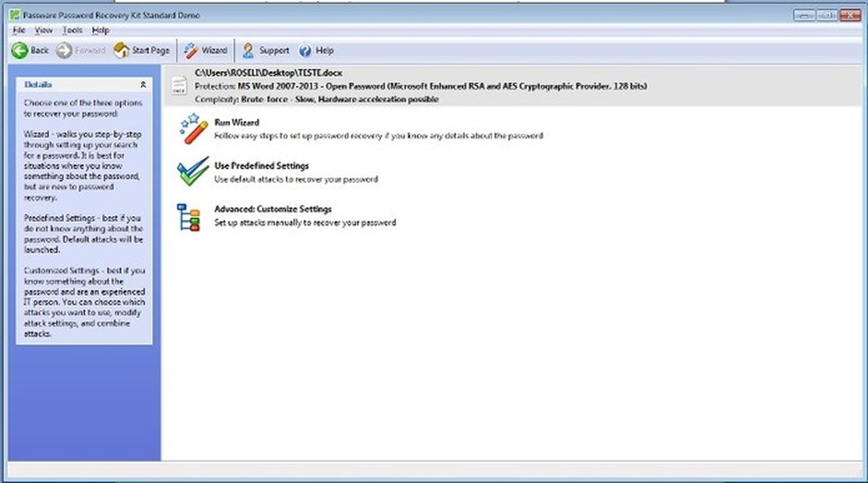Choose Use Predefined Settings option
This screenshot has width=868, height=483.
[261, 166]
